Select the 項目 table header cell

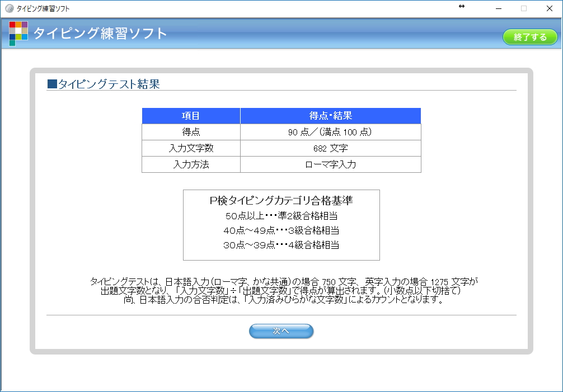point(191,116)
